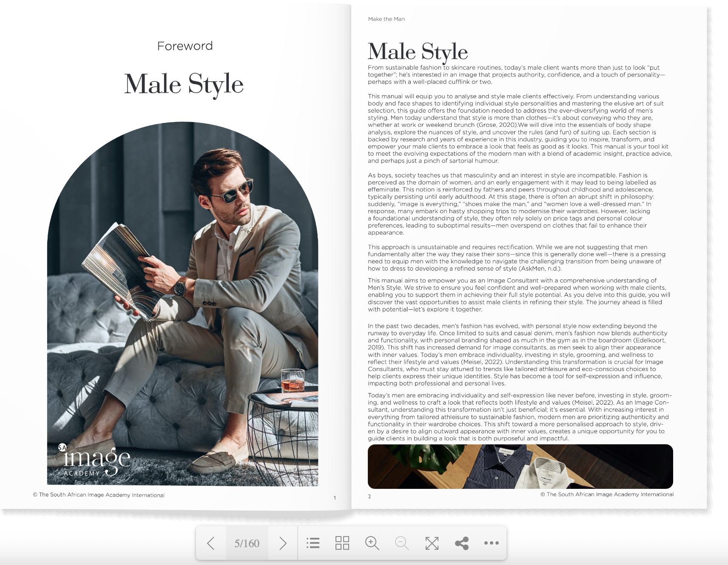The width and height of the screenshot is (728, 565).
Task: Click the 5/160 page number field
Action: coord(247,543)
